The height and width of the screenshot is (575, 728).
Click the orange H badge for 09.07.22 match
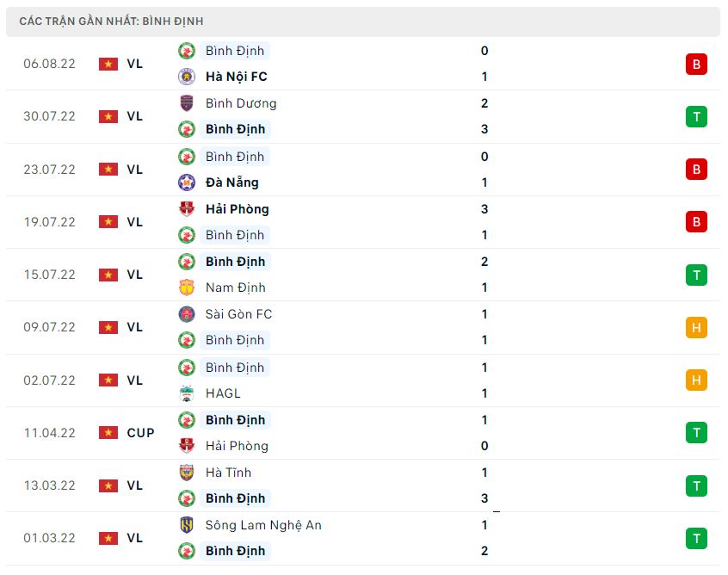(696, 327)
